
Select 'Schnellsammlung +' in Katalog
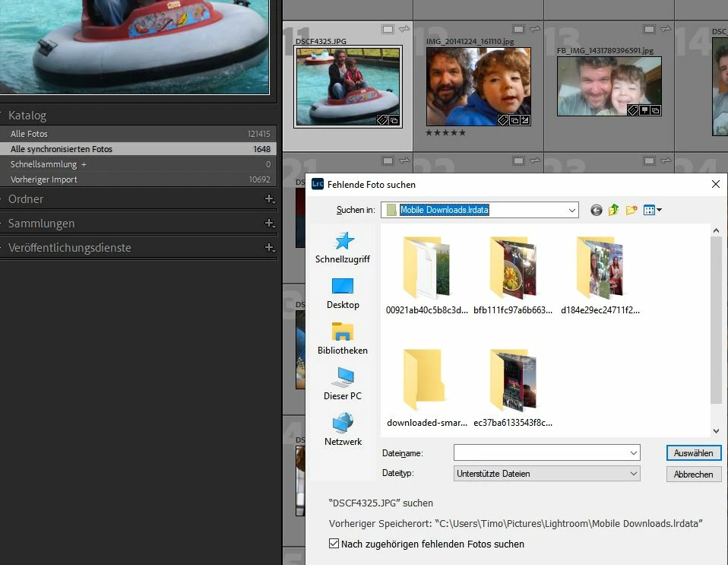click(138, 164)
